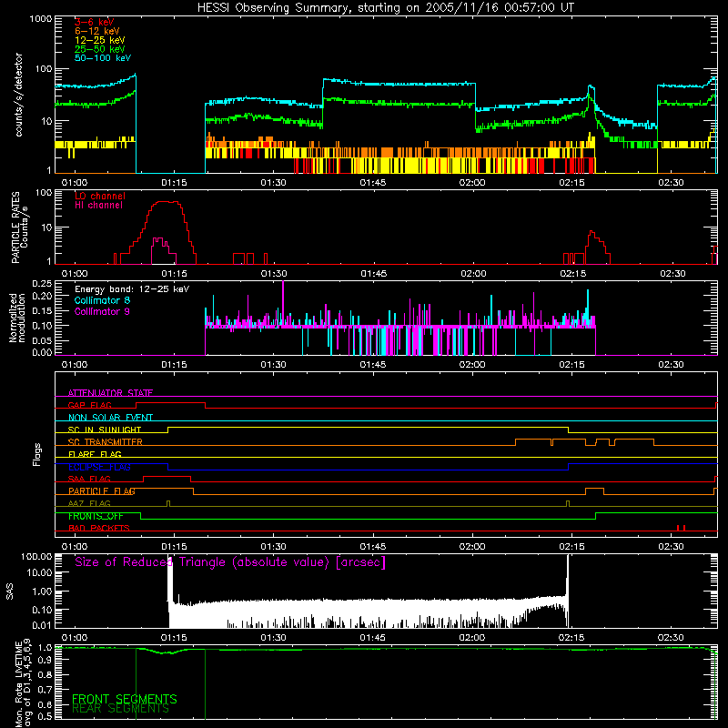728x728 pixels.
Task: Click the LO channel legend label
Action: click(100, 196)
